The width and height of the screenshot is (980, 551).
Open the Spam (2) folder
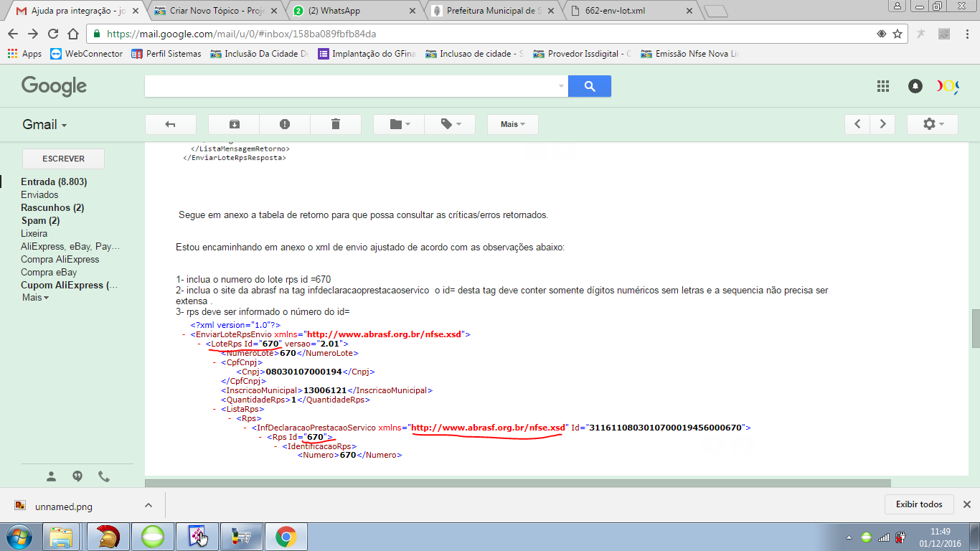coord(40,221)
